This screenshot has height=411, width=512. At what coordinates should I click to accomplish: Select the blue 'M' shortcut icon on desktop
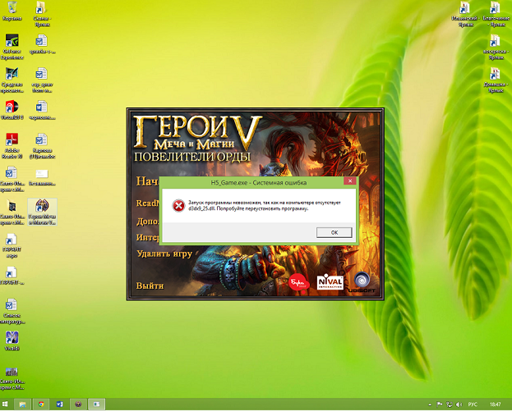click(12, 341)
